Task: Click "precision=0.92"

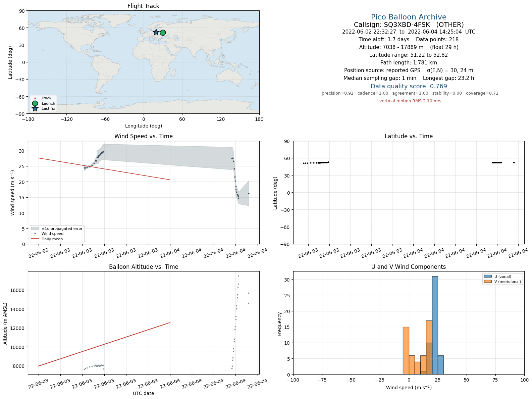Action: (x=337, y=93)
